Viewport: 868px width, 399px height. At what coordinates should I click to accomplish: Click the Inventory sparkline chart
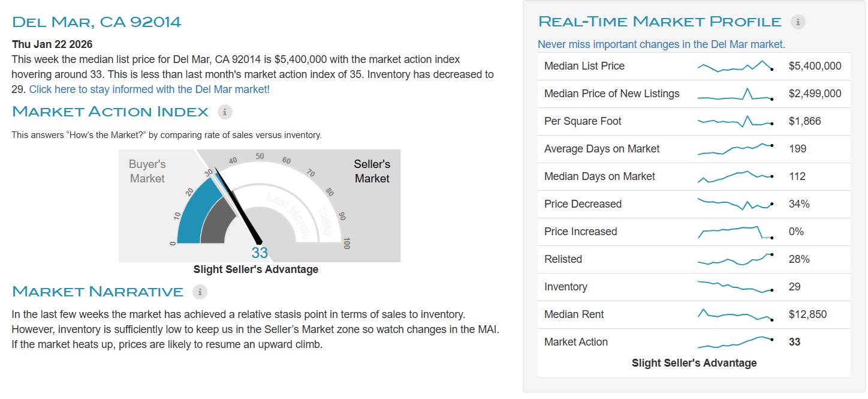coord(735,287)
